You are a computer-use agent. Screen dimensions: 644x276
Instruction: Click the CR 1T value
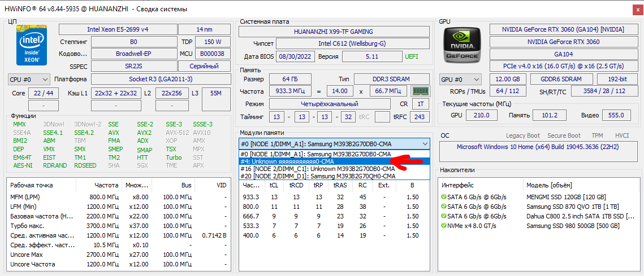point(421,104)
